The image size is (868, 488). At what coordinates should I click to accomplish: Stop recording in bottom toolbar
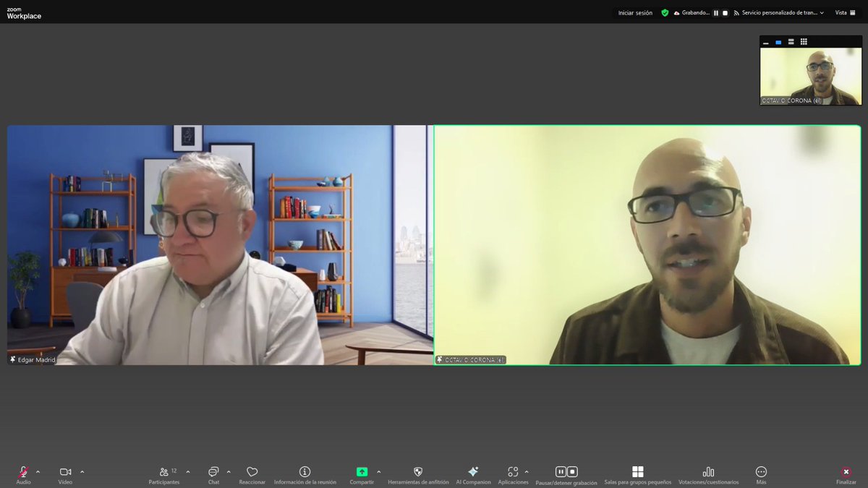point(572,471)
